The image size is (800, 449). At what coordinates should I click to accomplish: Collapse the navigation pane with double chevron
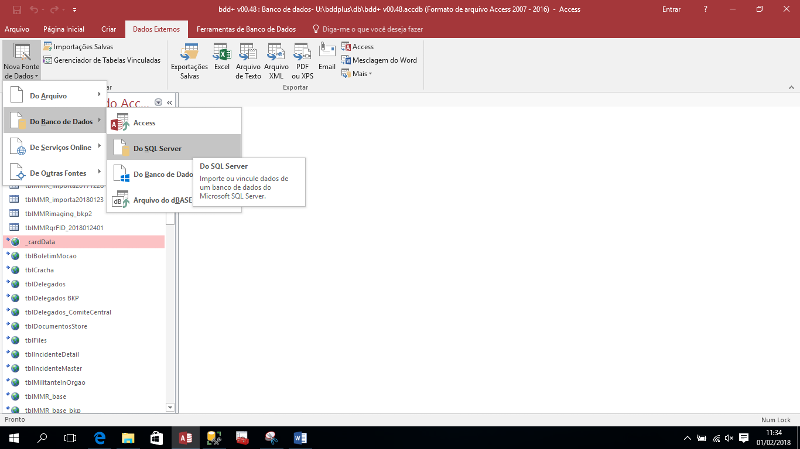click(x=169, y=103)
